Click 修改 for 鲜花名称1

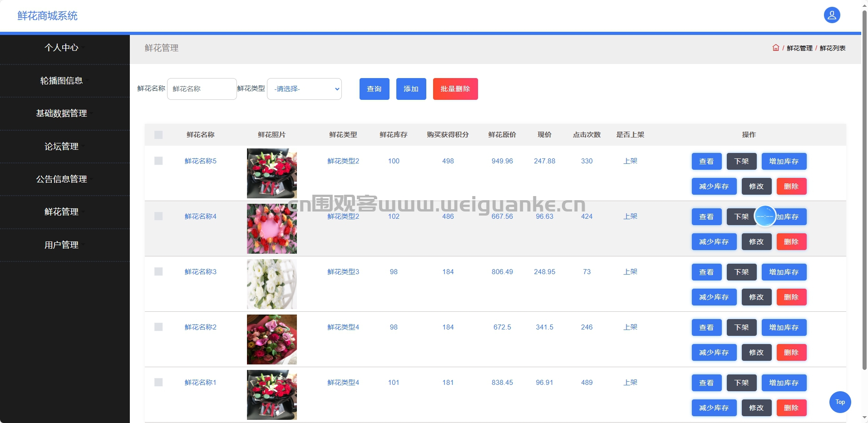(x=756, y=408)
